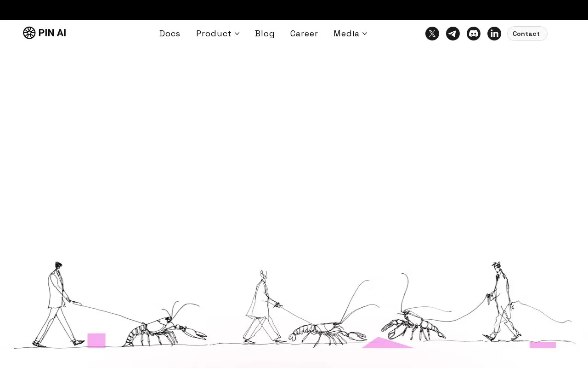Open the Discord social icon
588x368 pixels.
click(474, 34)
